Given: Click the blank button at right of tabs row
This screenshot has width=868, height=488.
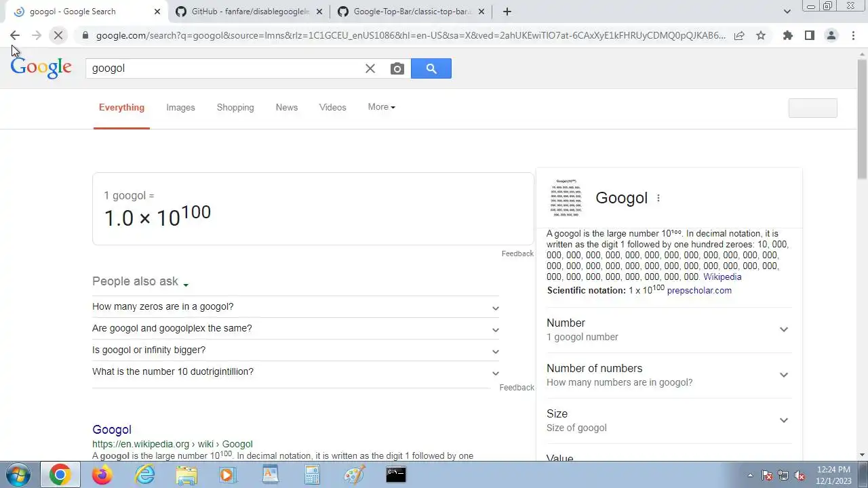Looking at the screenshot, I should [812, 108].
